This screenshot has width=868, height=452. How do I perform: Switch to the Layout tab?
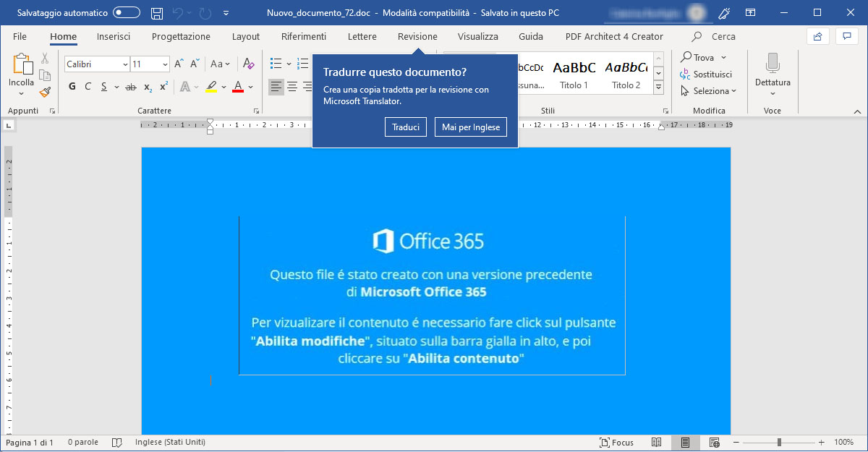246,36
